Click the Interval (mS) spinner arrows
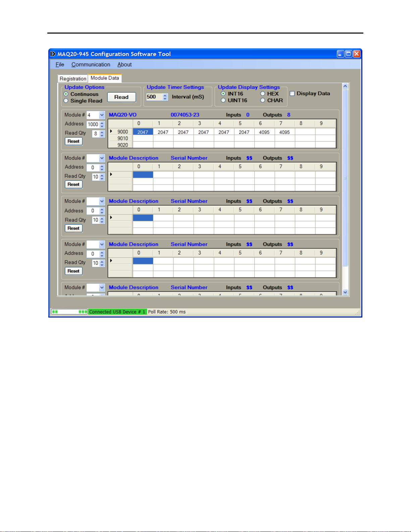The height and width of the screenshot is (532, 411). coord(165,97)
